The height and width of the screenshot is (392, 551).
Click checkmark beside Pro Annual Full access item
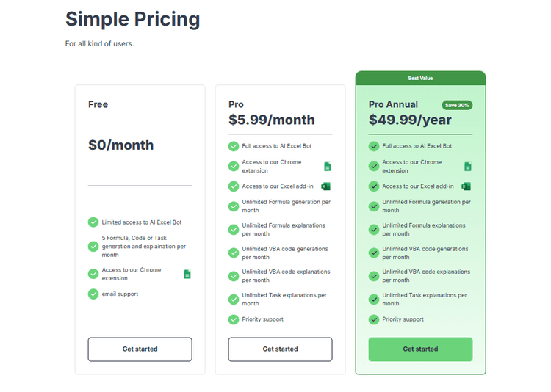[373, 146]
